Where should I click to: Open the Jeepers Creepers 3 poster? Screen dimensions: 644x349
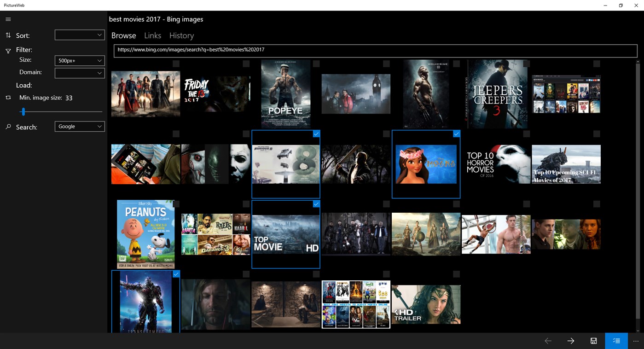[496, 94]
